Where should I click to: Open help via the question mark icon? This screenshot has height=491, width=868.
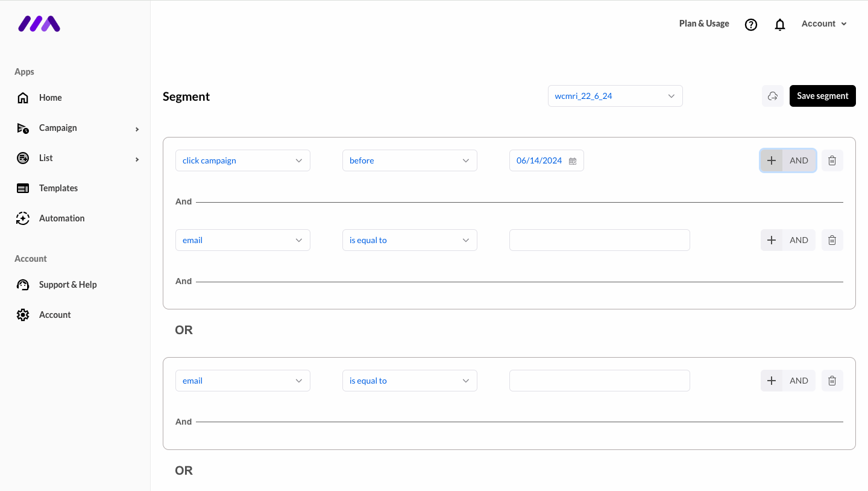pos(750,24)
